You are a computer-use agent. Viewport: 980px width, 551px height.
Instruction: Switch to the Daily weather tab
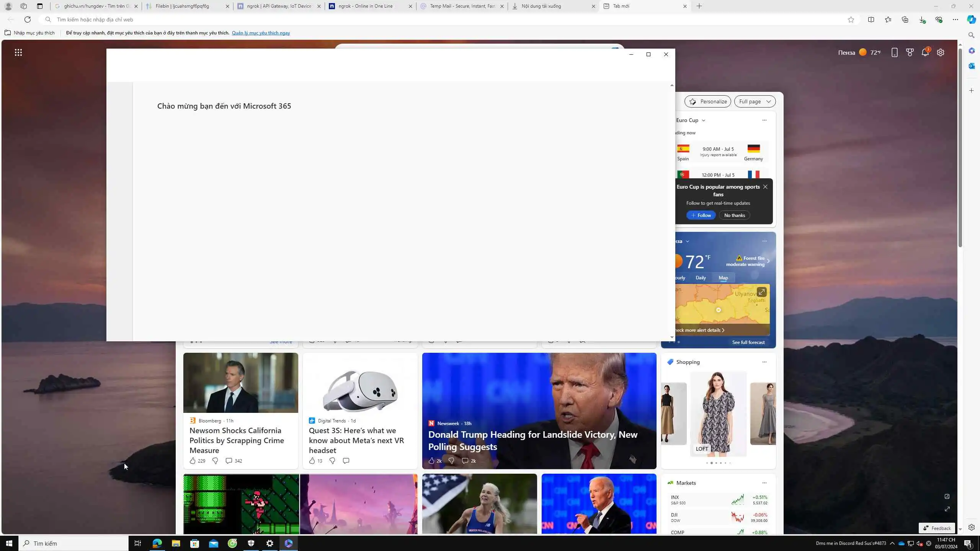pyautogui.click(x=701, y=278)
